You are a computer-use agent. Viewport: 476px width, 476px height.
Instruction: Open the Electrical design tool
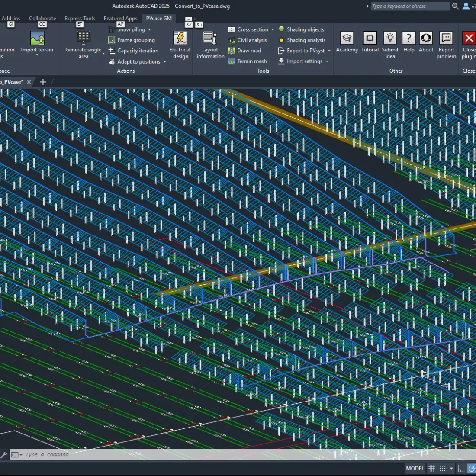(180, 39)
